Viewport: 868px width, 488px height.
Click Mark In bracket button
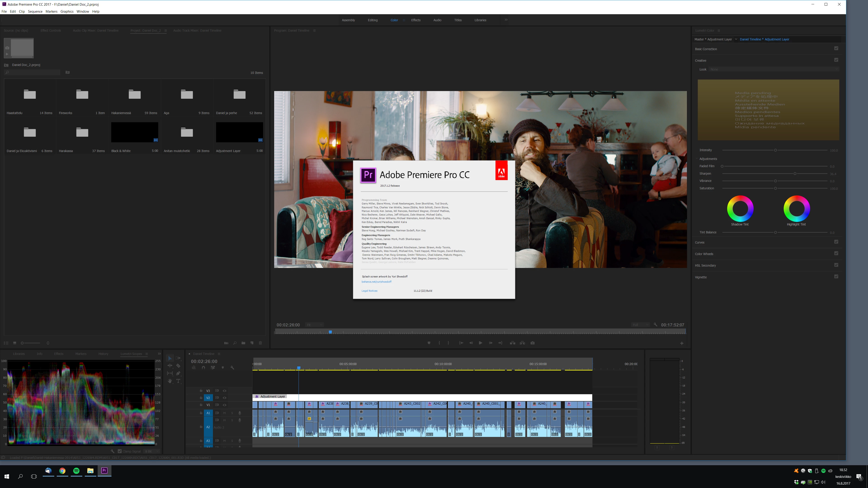coord(439,343)
